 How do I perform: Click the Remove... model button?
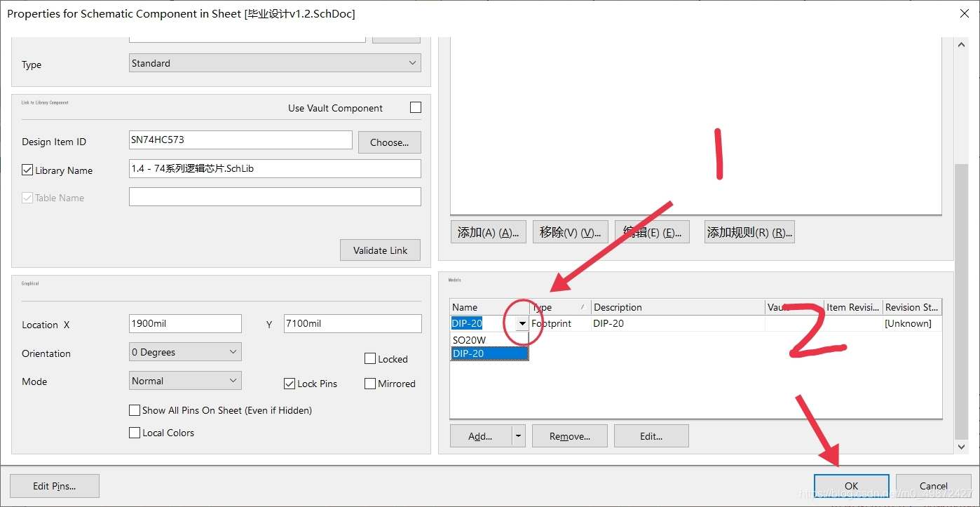(570, 436)
